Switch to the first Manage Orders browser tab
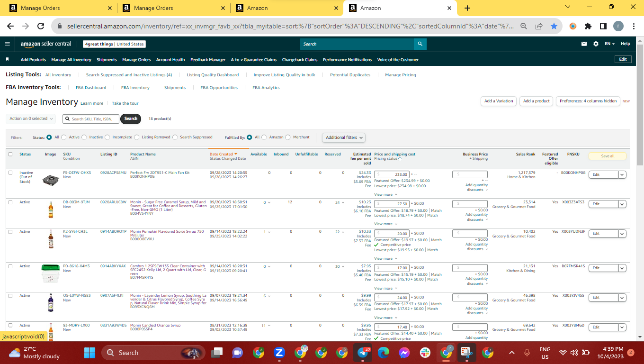 pos(61,8)
